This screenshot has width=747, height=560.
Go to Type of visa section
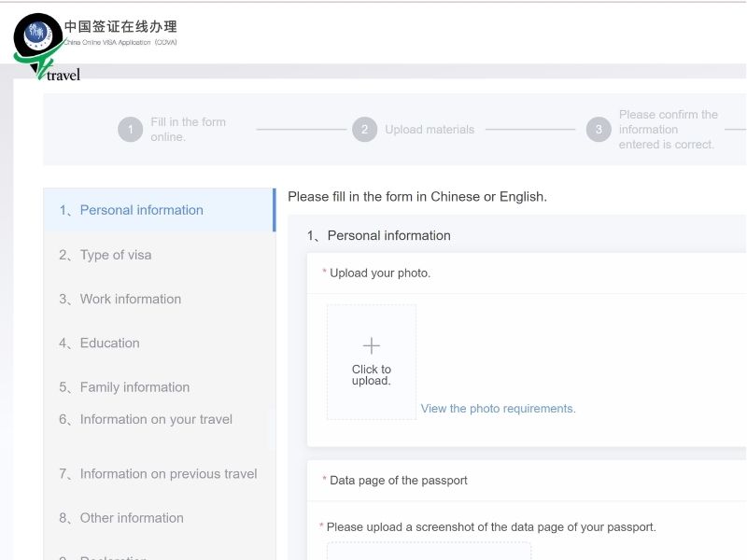[x=115, y=255]
